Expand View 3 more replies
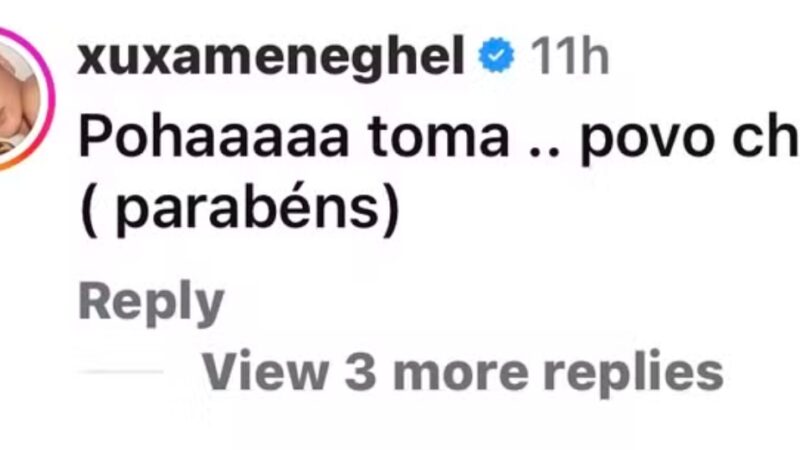The width and height of the screenshot is (800, 450). coord(463,373)
